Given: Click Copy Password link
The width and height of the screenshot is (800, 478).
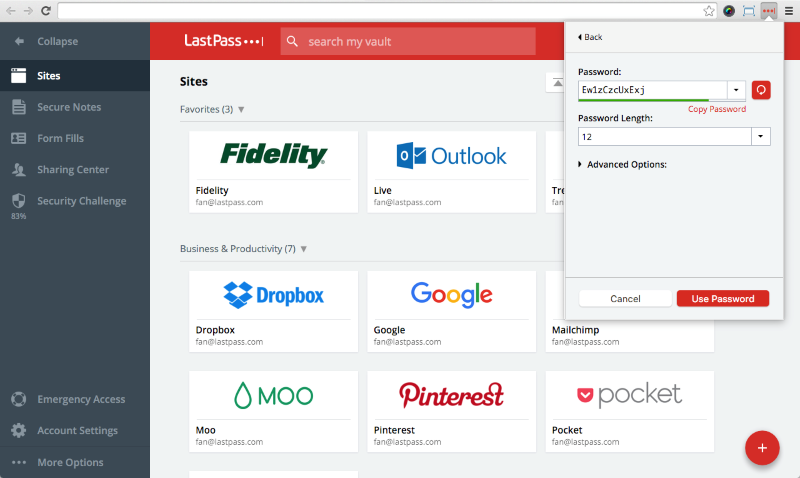Looking at the screenshot, I should pos(717,109).
